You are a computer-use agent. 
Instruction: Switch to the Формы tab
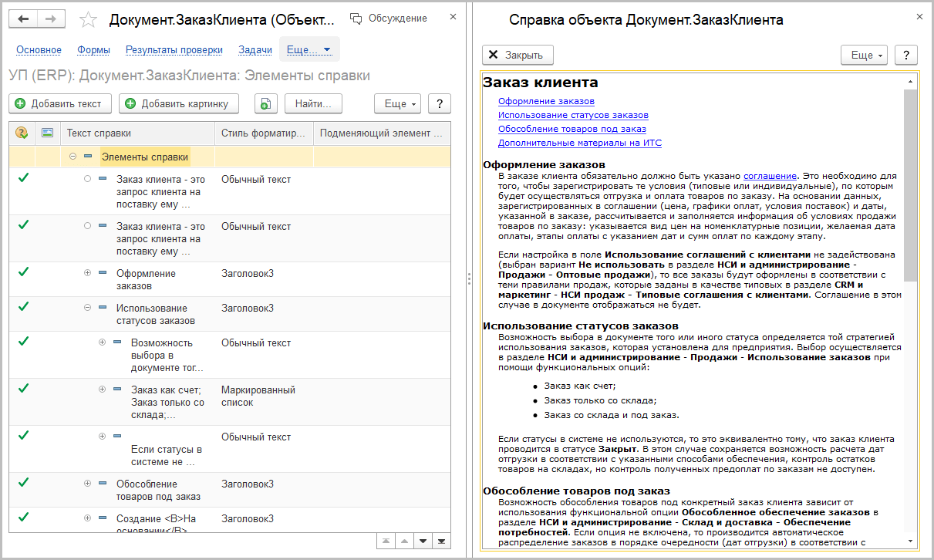pos(93,50)
